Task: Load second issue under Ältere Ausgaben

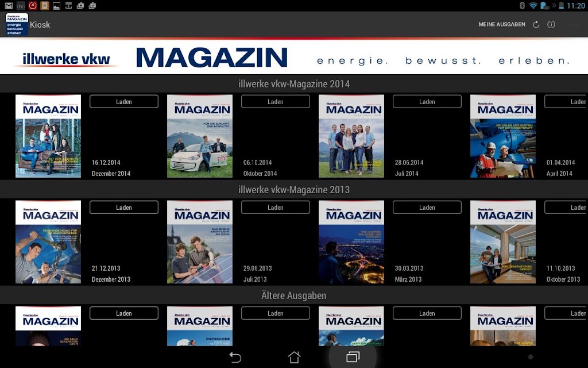Action: 275,313
